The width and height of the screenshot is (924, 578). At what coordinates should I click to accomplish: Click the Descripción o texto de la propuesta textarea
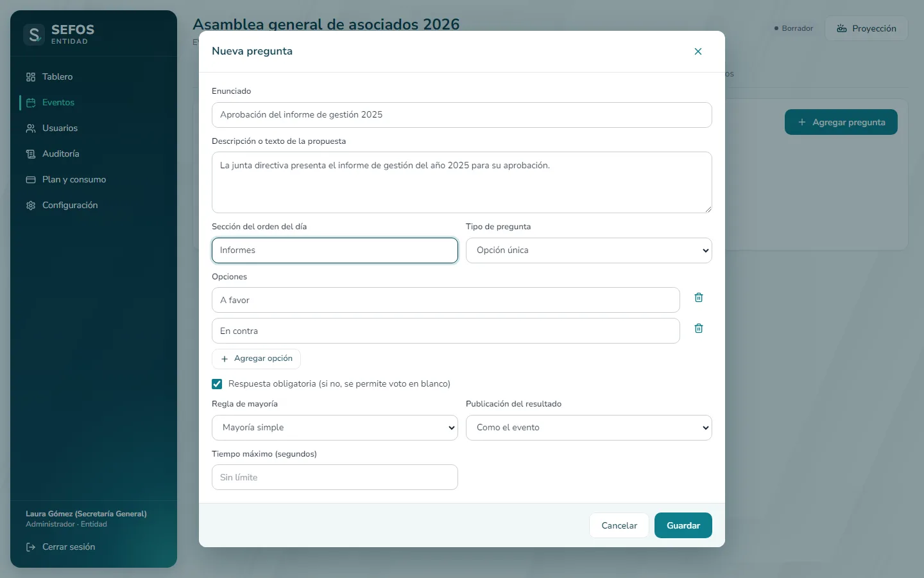(462, 182)
